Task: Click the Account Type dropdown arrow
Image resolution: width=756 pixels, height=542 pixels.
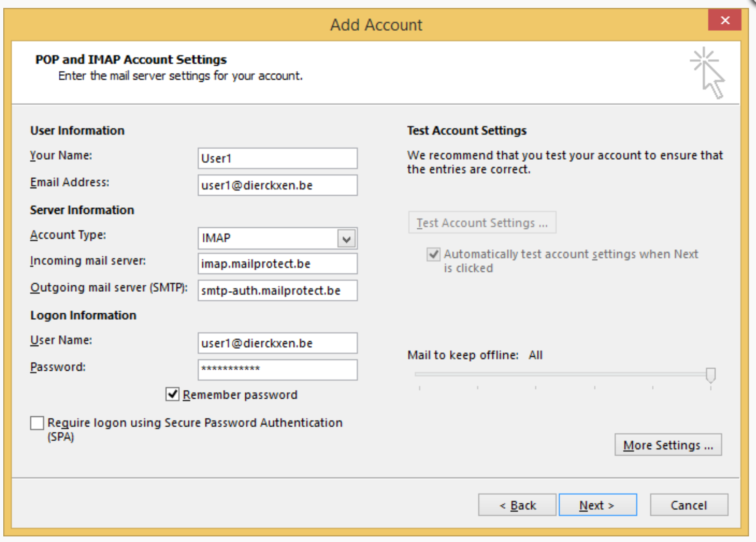Action: [346, 238]
